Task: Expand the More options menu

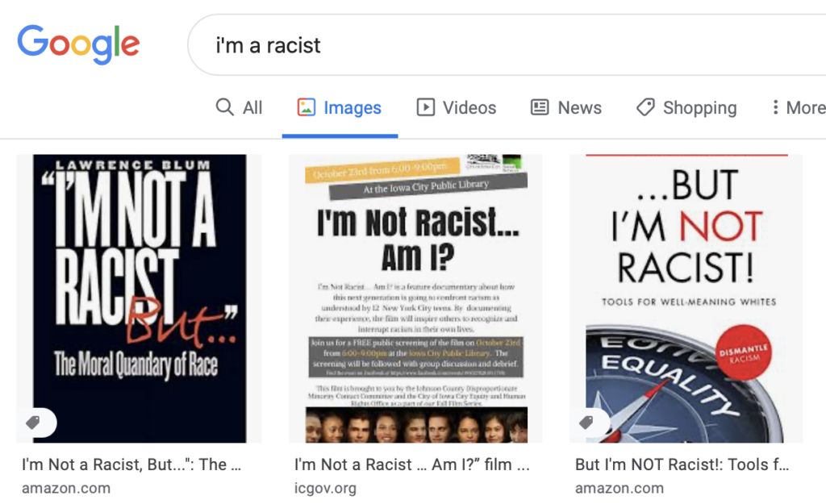Action: [x=798, y=107]
